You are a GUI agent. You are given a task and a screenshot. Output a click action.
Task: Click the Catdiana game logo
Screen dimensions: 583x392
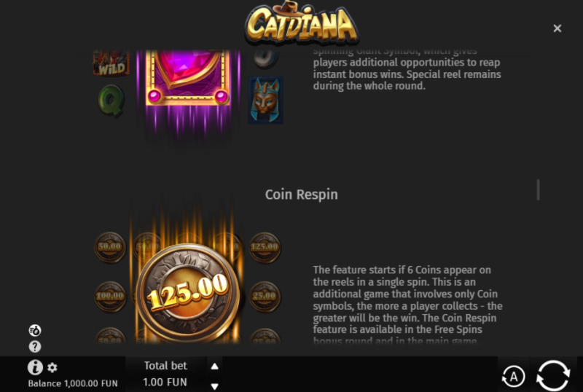tap(302, 23)
